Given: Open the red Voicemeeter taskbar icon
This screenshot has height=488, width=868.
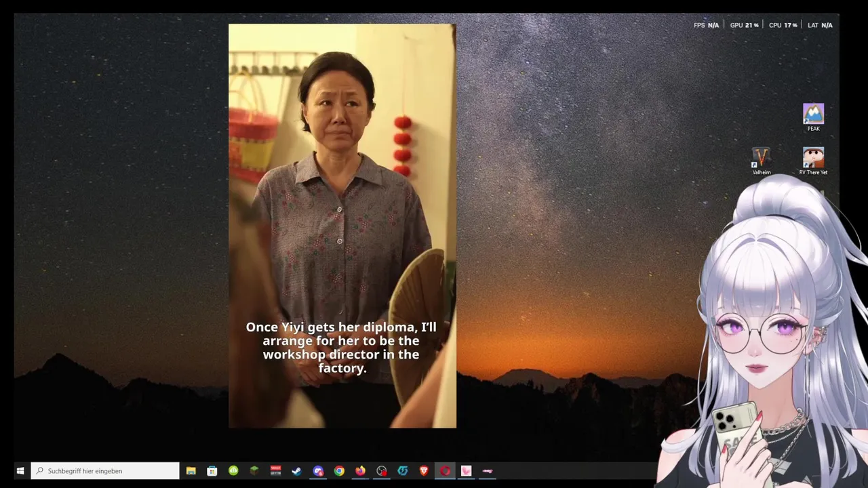Looking at the screenshot, I should point(276,470).
